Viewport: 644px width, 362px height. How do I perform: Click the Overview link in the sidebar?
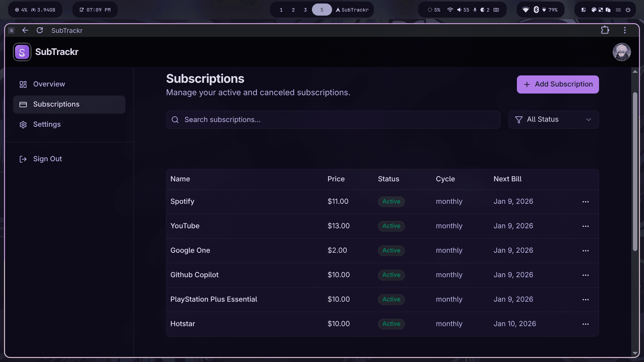(49, 84)
